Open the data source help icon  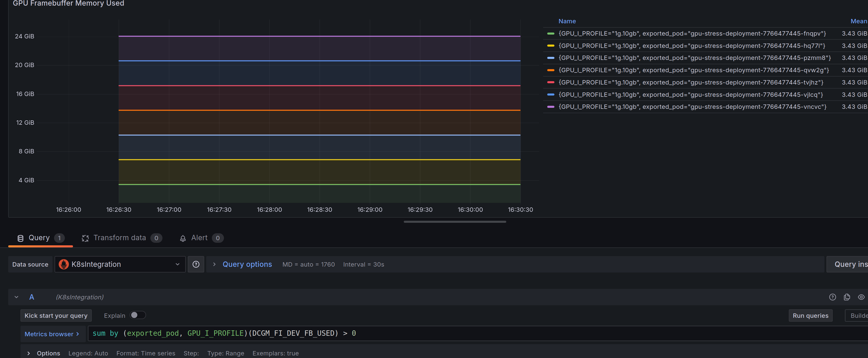(196, 264)
